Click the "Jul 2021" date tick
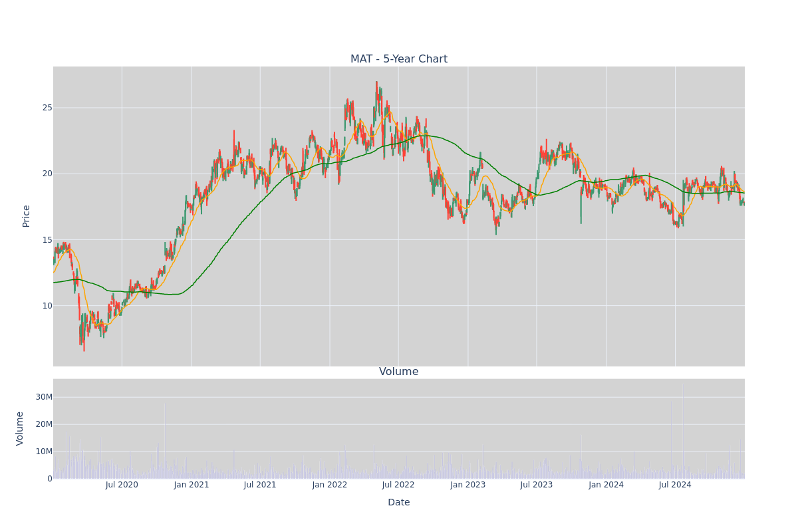The height and width of the screenshot is (532, 798). pyautogui.click(x=260, y=485)
